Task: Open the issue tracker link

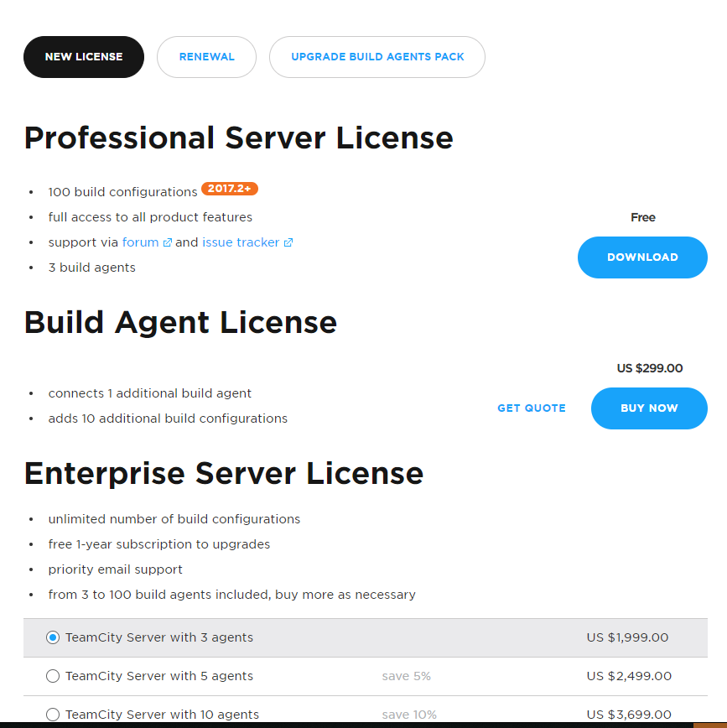Action: (241, 242)
